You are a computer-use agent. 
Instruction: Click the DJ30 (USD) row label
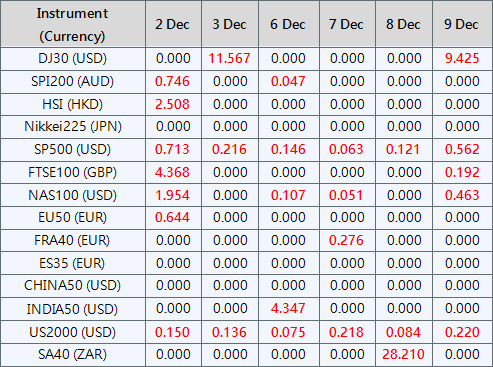pyautogui.click(x=72, y=58)
